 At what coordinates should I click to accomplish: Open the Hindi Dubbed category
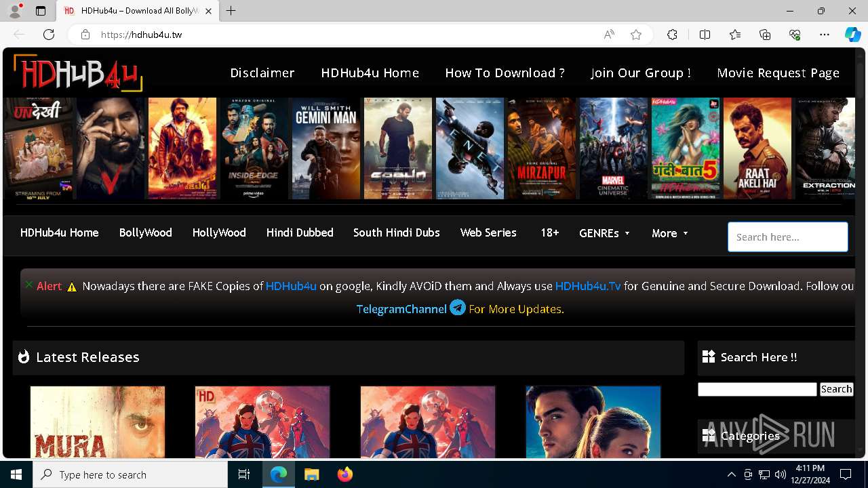point(300,232)
